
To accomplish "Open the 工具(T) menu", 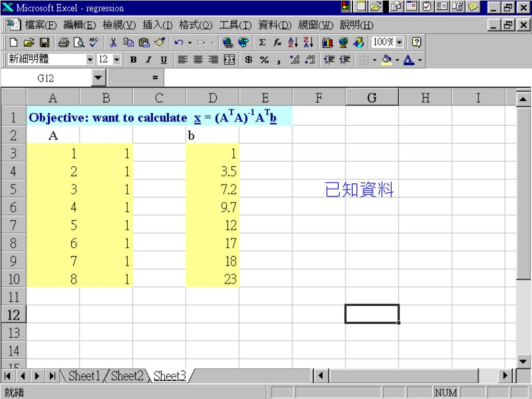I will (235, 25).
